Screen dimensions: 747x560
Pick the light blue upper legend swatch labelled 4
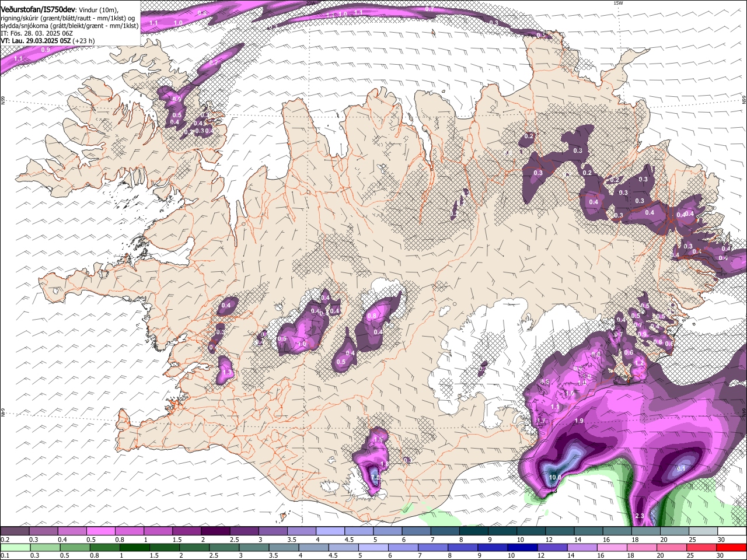[330, 531]
